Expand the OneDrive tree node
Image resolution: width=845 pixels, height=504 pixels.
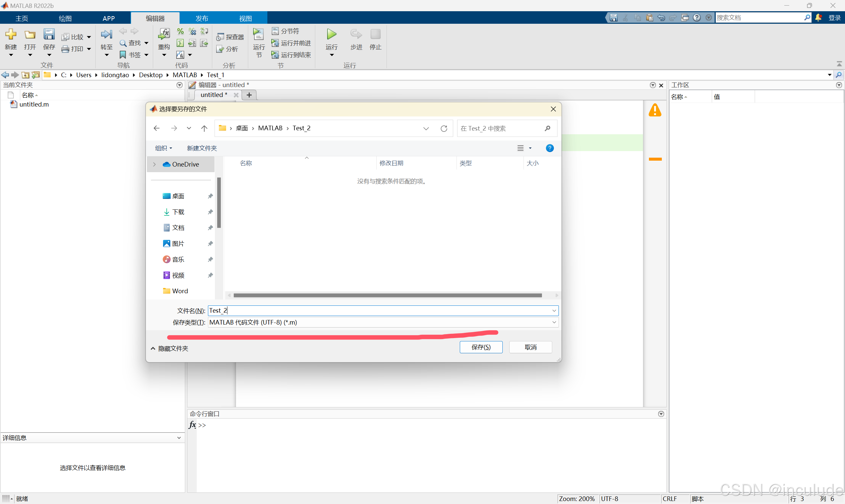point(154,164)
